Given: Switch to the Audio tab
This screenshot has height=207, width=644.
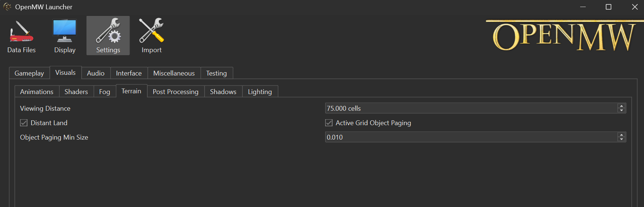Looking at the screenshot, I should tap(96, 73).
